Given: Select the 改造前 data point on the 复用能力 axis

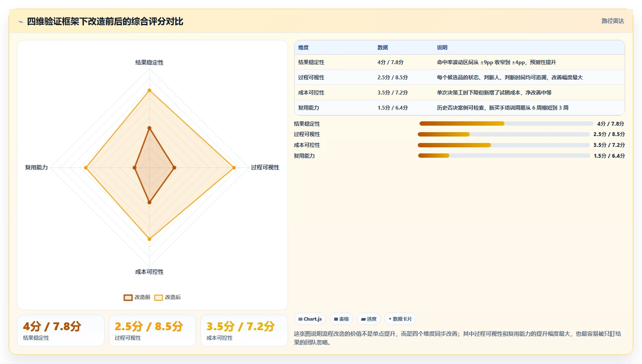Looking at the screenshot, I should 134,168.
